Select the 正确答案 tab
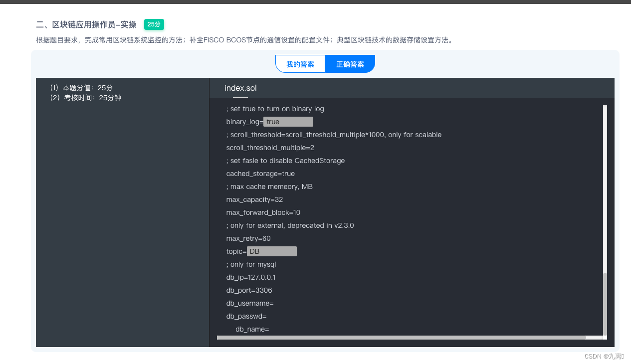Screen dimensions: 631x364 349,64
